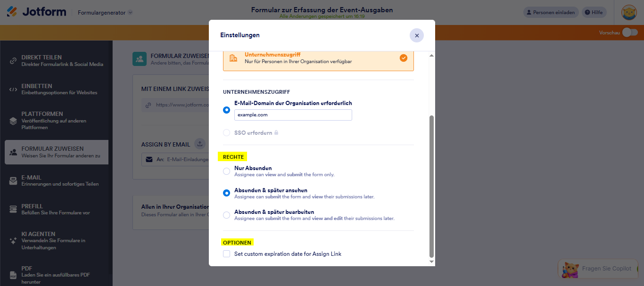Viewport: 644px width, 286px height.
Task: Click the form title Formular zur Erfassung der Event-Ausgaben
Action: (x=322, y=9)
